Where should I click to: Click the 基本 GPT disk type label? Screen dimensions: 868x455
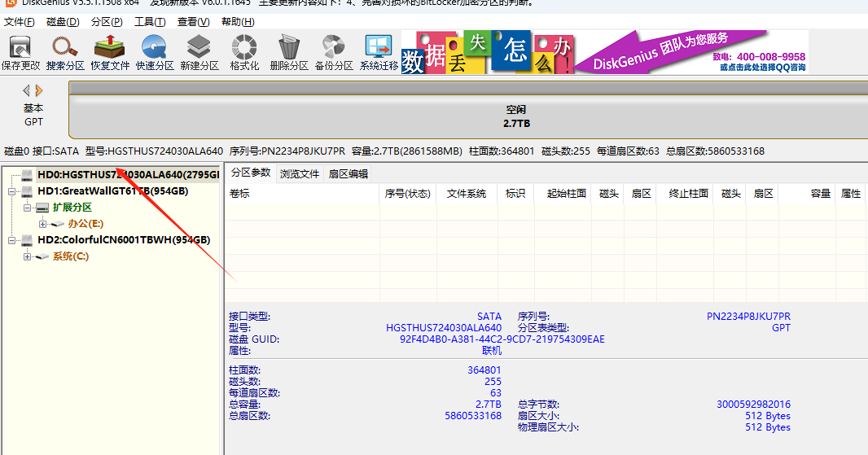(33, 115)
